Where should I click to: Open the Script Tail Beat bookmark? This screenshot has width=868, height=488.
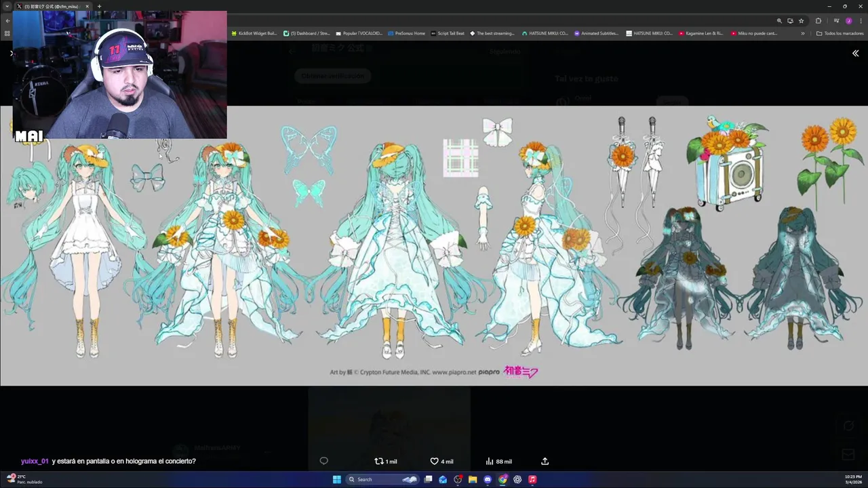pyautogui.click(x=448, y=33)
